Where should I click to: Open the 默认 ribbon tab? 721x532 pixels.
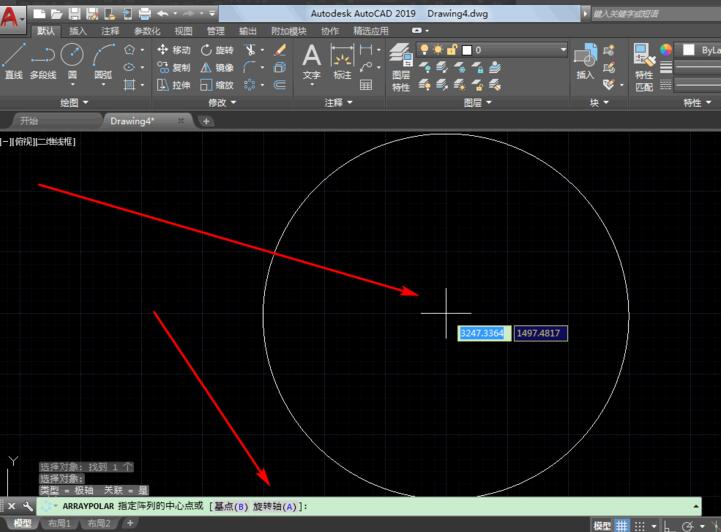46,31
